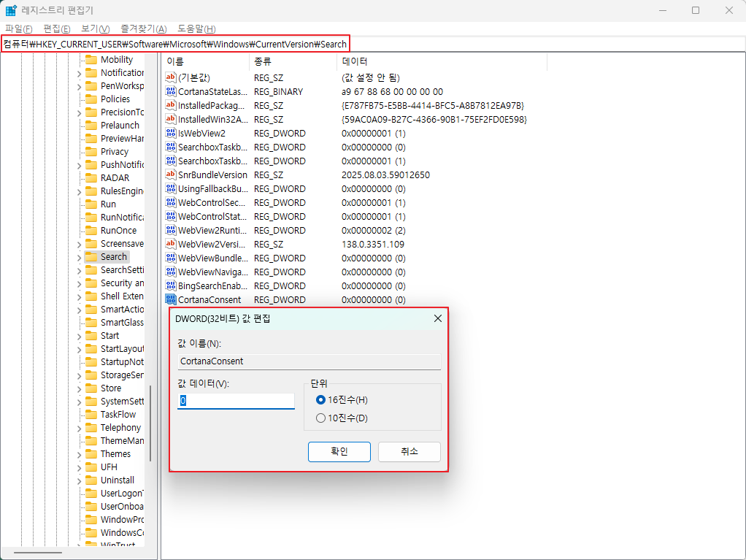The width and height of the screenshot is (746, 560).
Task: Click the IsWebView2 DWORD icon
Action: [x=171, y=133]
